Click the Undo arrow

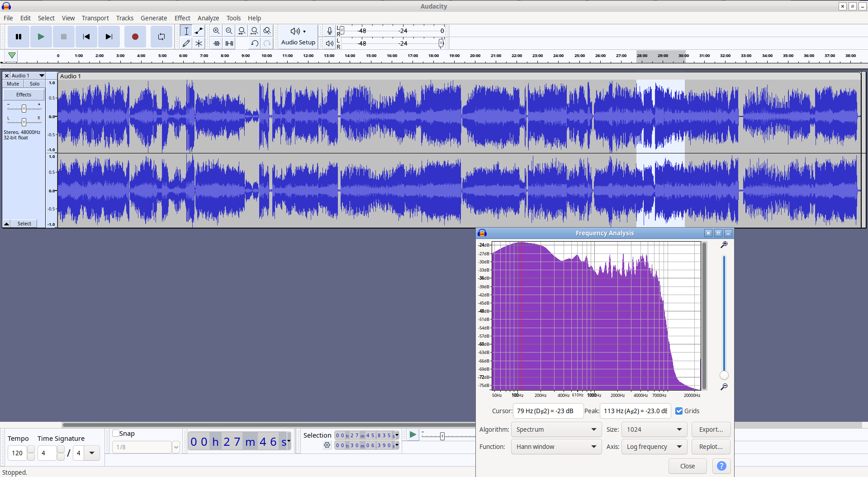[255, 43]
